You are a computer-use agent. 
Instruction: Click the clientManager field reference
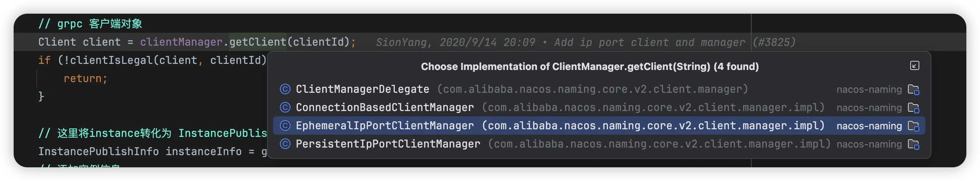[181, 42]
